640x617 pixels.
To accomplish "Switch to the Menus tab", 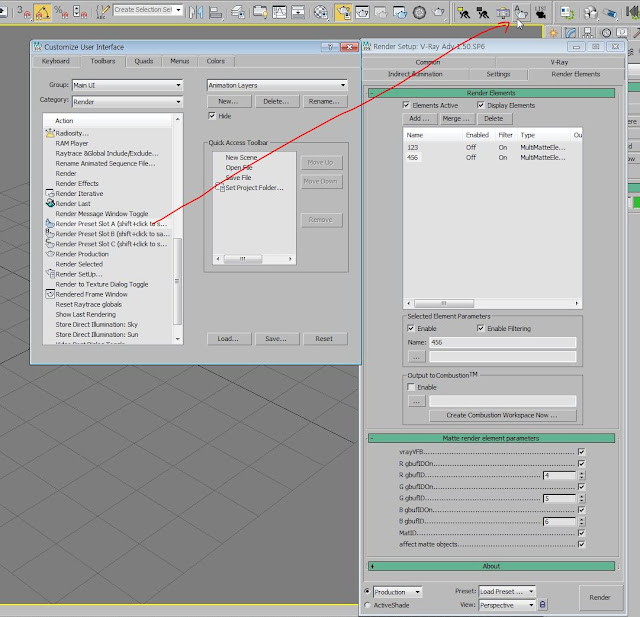I will [x=180, y=61].
